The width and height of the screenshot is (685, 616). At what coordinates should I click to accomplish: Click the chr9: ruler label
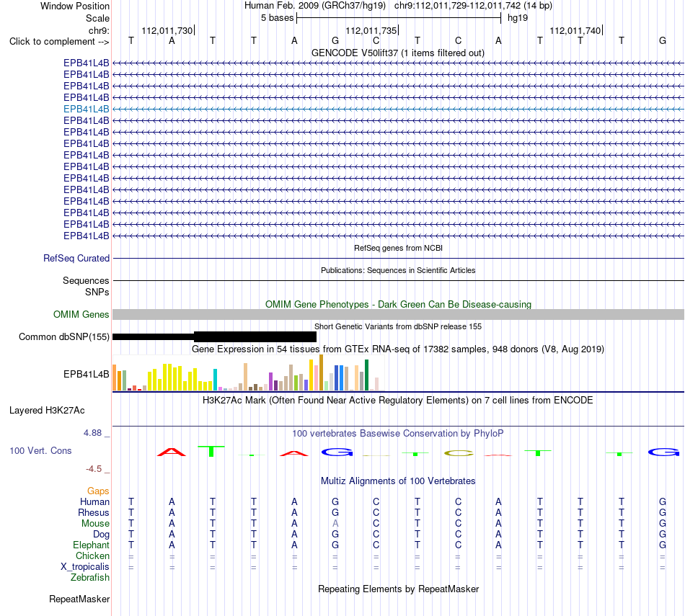99,30
